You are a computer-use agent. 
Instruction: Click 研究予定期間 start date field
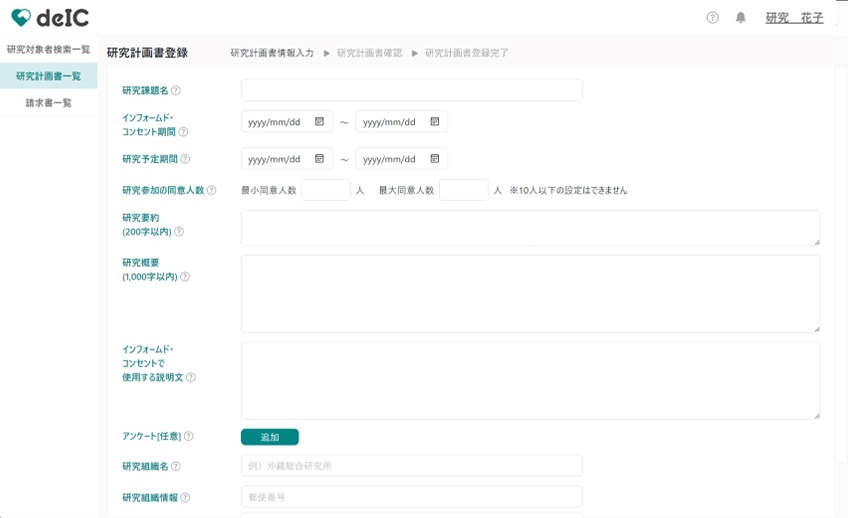[287, 158]
